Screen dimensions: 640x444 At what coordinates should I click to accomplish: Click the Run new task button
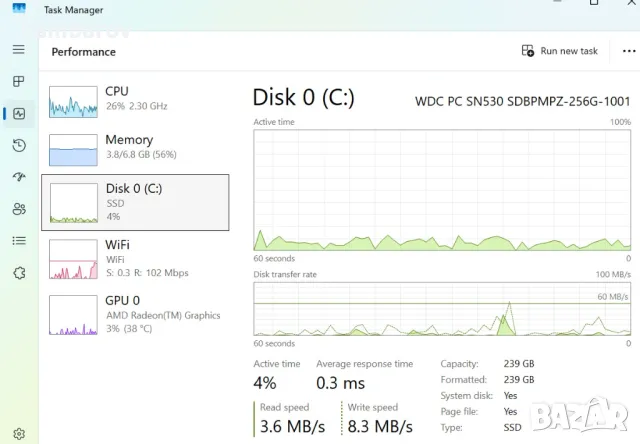[x=560, y=51]
